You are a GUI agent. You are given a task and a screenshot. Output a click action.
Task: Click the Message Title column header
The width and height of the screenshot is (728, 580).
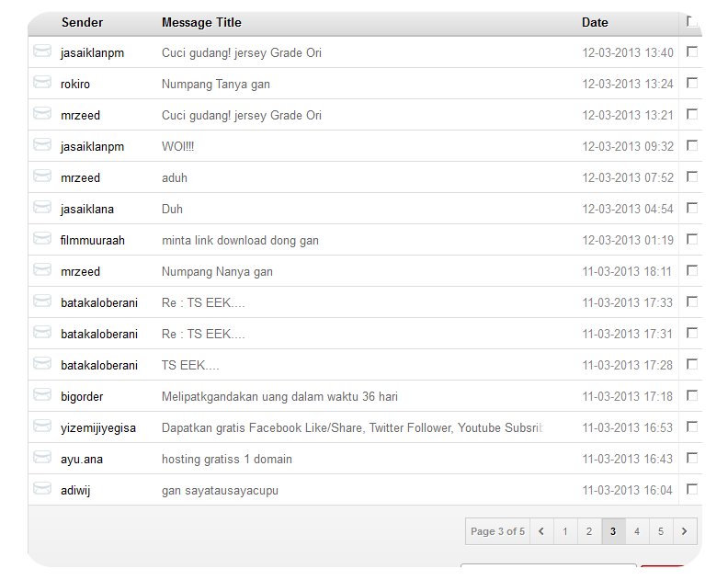[x=201, y=22]
